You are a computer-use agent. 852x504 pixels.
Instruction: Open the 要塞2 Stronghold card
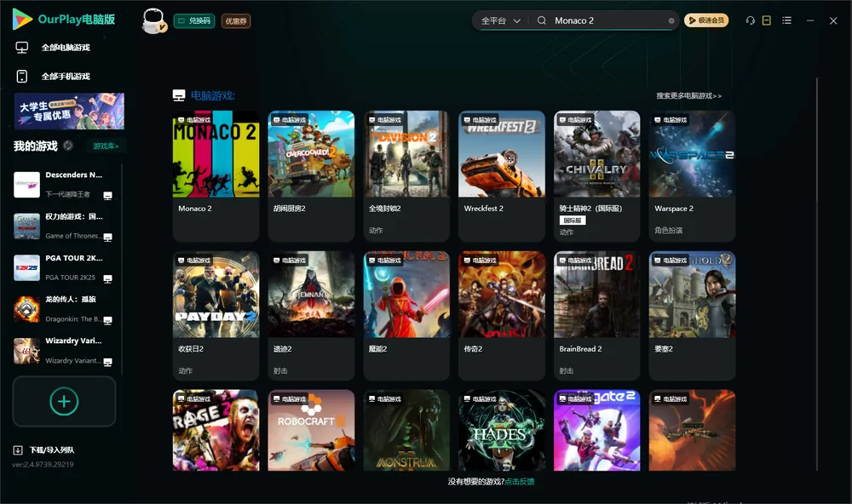[692, 316]
